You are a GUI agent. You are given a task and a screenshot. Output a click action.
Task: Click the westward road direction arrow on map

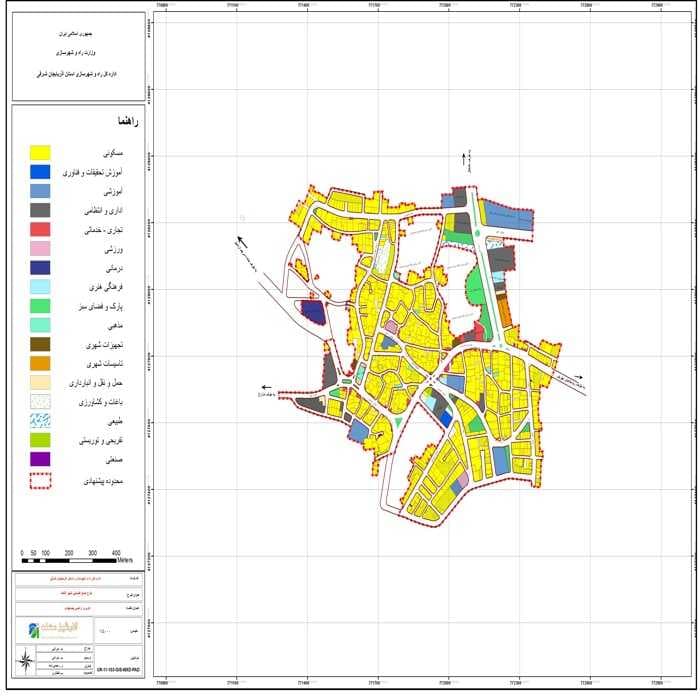tap(266, 387)
